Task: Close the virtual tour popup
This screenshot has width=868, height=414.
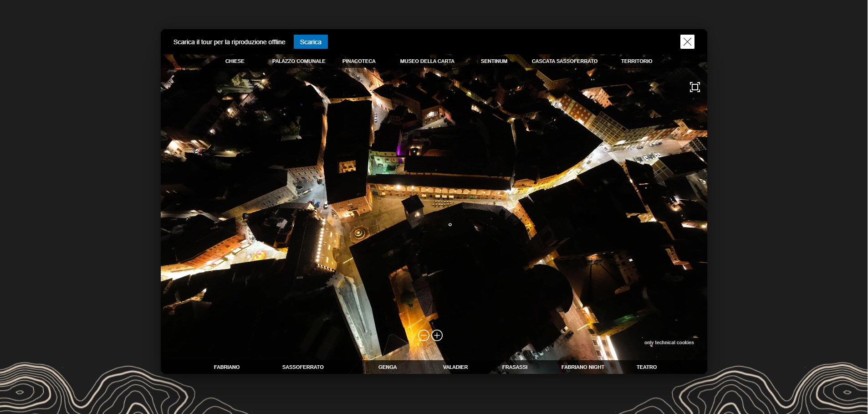Action: pos(687,42)
